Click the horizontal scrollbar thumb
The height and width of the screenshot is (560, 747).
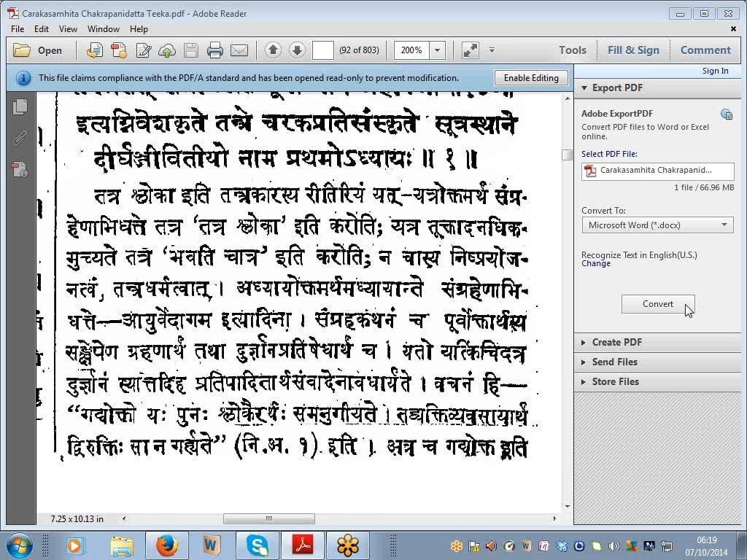268,519
